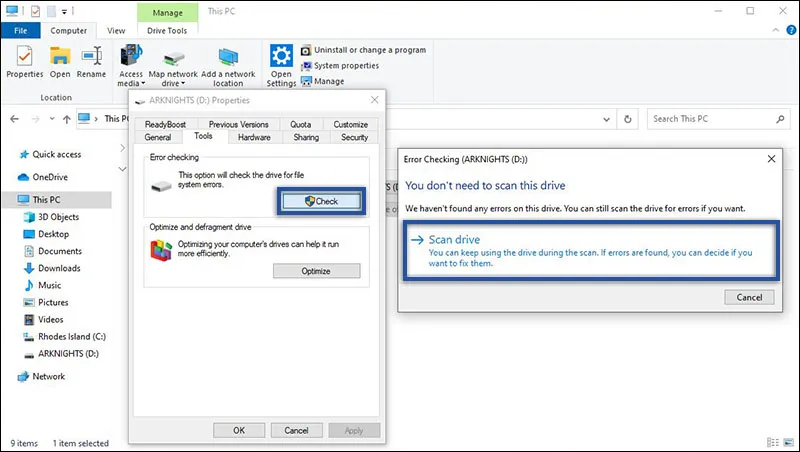
Task: Go up one level with the Up arrow
Action: click(x=66, y=119)
